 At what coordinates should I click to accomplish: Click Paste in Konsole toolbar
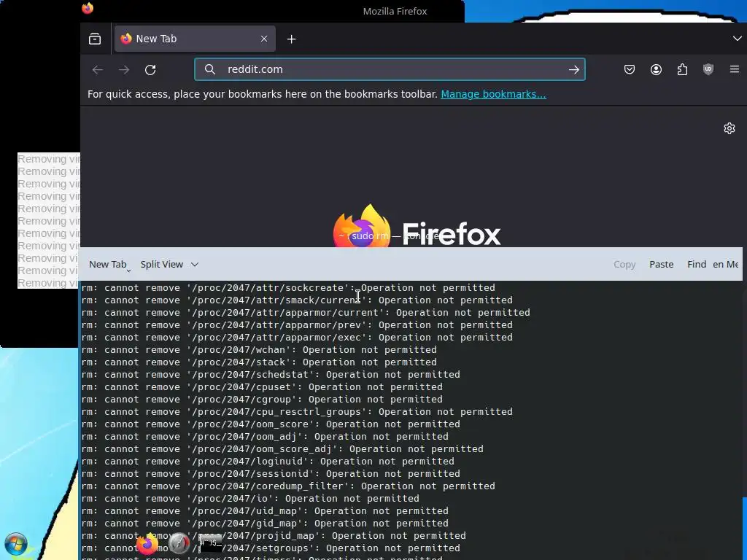coord(661,264)
